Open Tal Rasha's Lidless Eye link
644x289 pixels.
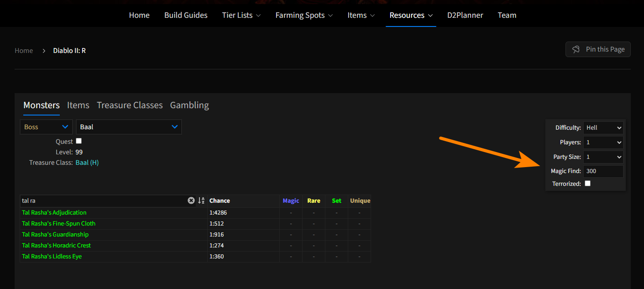52,256
